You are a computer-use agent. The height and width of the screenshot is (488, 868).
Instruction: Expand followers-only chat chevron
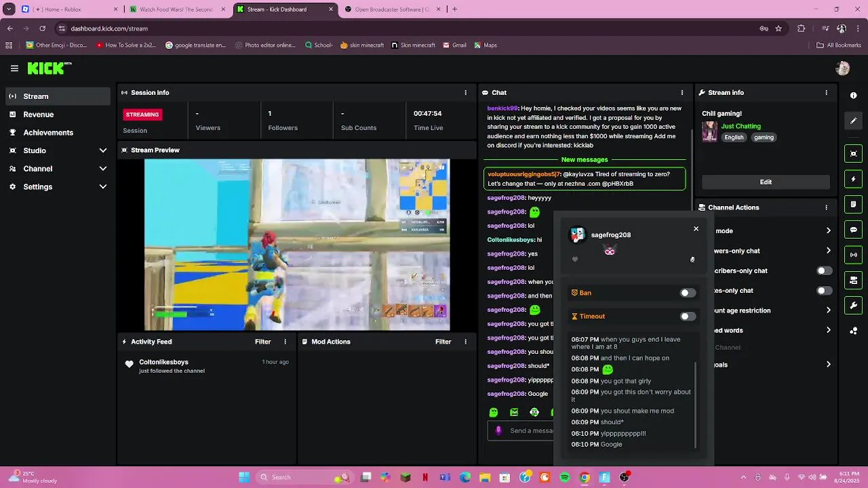[828, 251]
